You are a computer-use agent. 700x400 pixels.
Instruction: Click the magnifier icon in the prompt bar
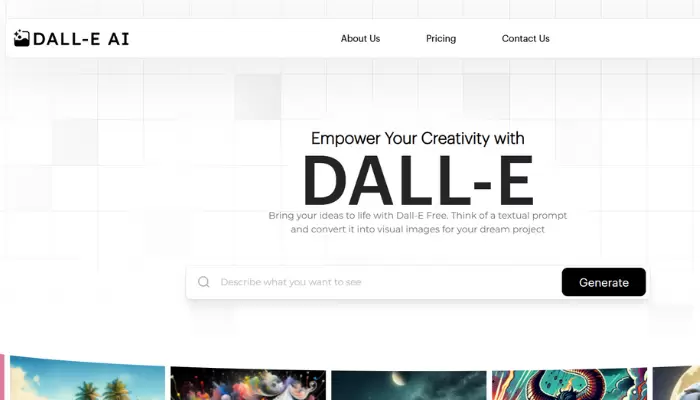pos(204,282)
